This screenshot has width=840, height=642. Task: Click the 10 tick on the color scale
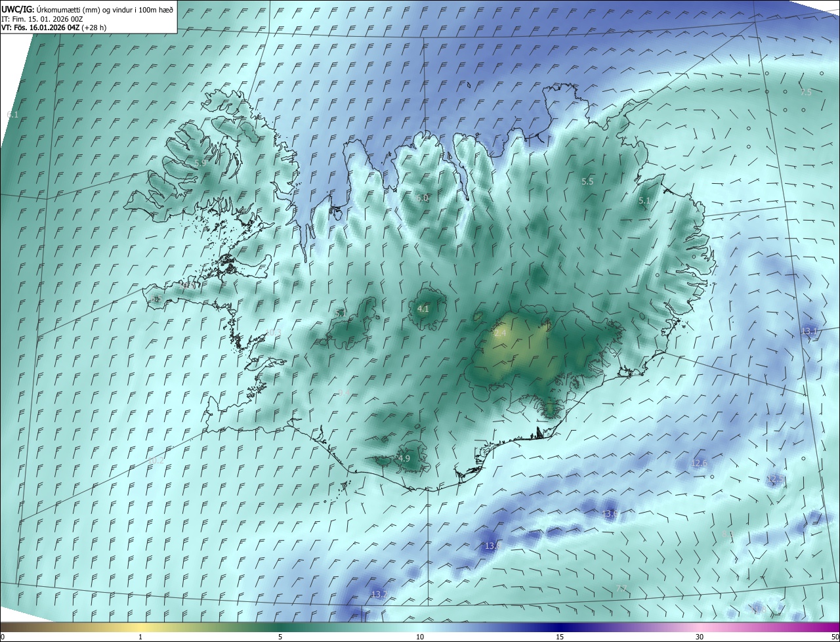(x=420, y=637)
